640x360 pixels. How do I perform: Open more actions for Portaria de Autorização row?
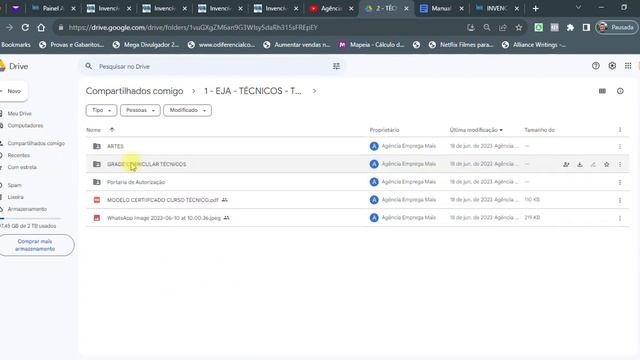point(620,182)
